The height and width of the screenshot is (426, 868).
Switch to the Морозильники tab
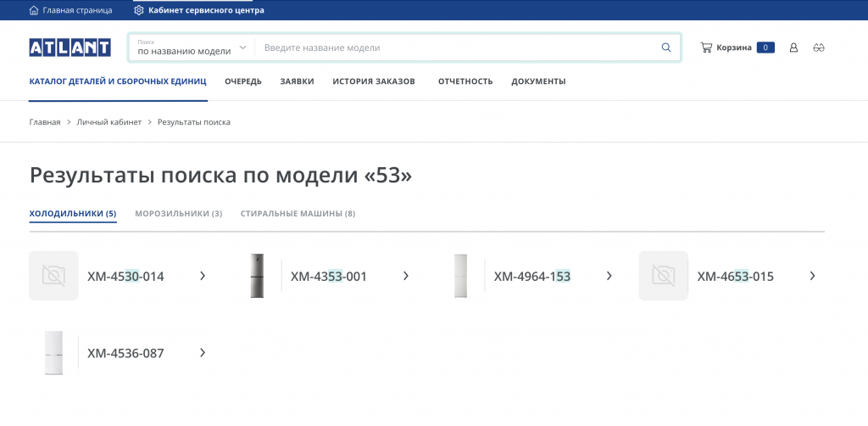click(x=178, y=213)
